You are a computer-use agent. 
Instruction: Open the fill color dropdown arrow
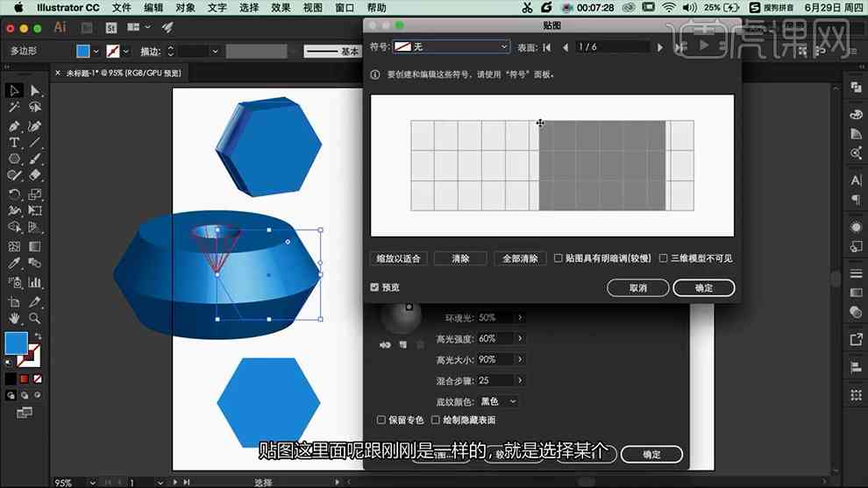click(x=96, y=52)
